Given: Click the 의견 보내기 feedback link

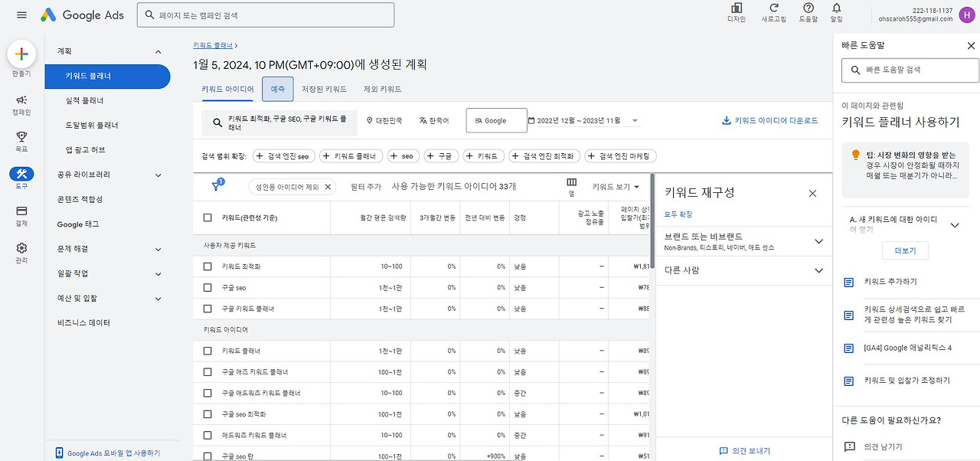Looking at the screenshot, I should coord(744,451).
